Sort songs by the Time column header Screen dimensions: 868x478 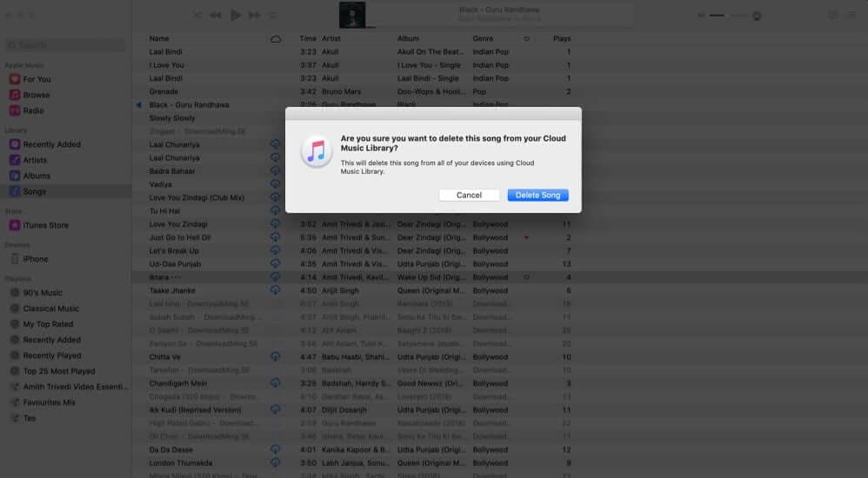click(308, 39)
